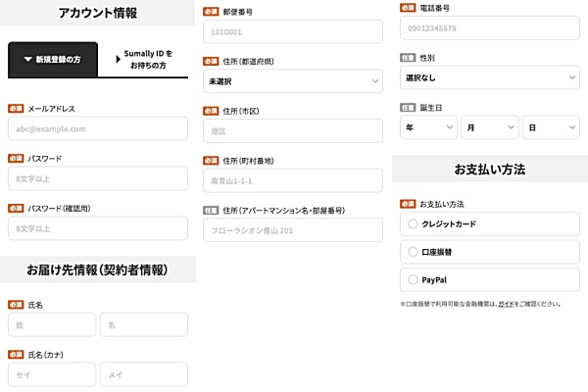Screen dimensions: 588x392
Task: Click the 郵便番号 postal code field
Action: pos(292,31)
